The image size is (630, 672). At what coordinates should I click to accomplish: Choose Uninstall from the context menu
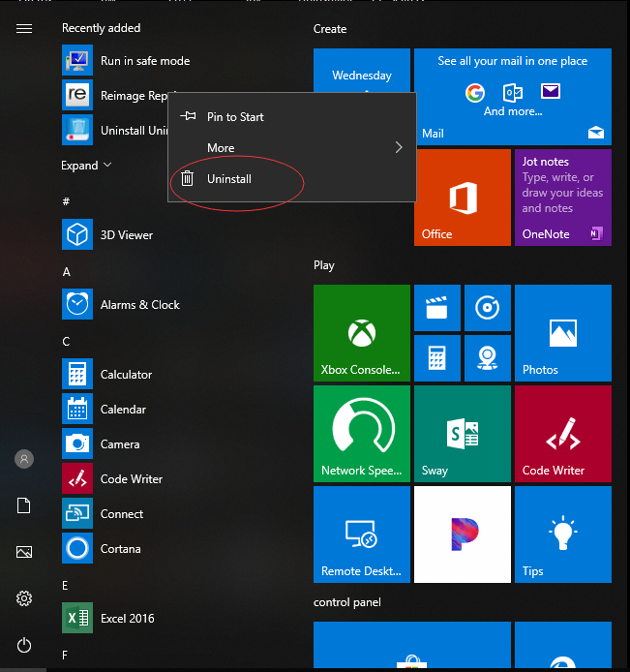(x=291, y=179)
